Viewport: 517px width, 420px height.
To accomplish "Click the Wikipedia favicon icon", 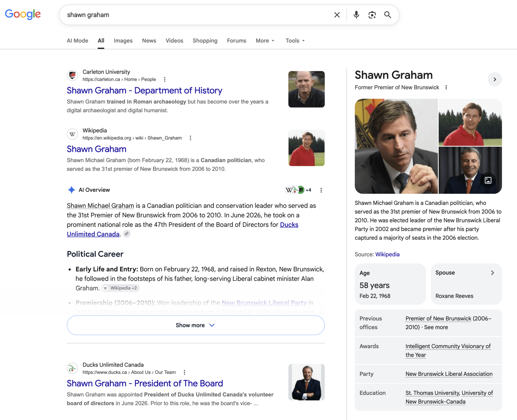I will pyautogui.click(x=72, y=134).
